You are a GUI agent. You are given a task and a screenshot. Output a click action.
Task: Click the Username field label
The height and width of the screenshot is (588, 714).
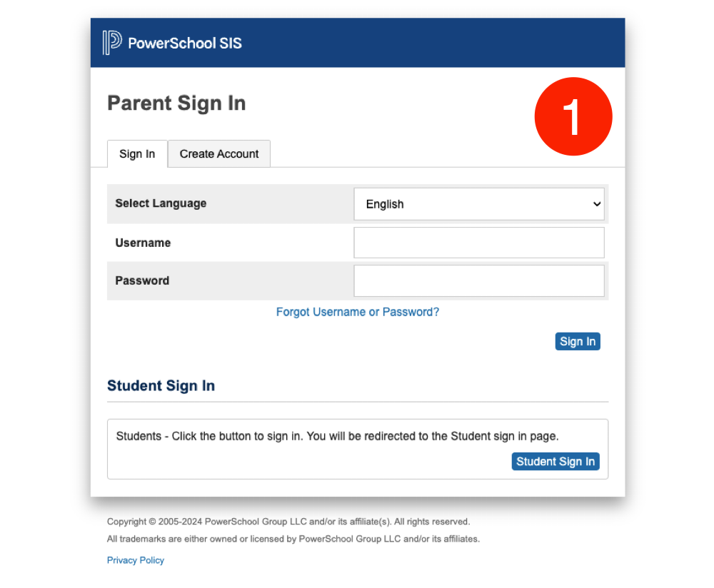click(143, 243)
